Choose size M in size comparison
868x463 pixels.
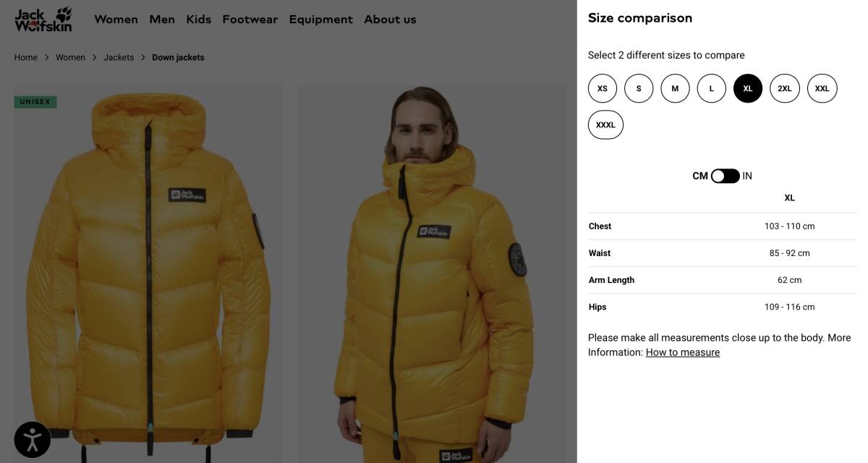tap(675, 88)
